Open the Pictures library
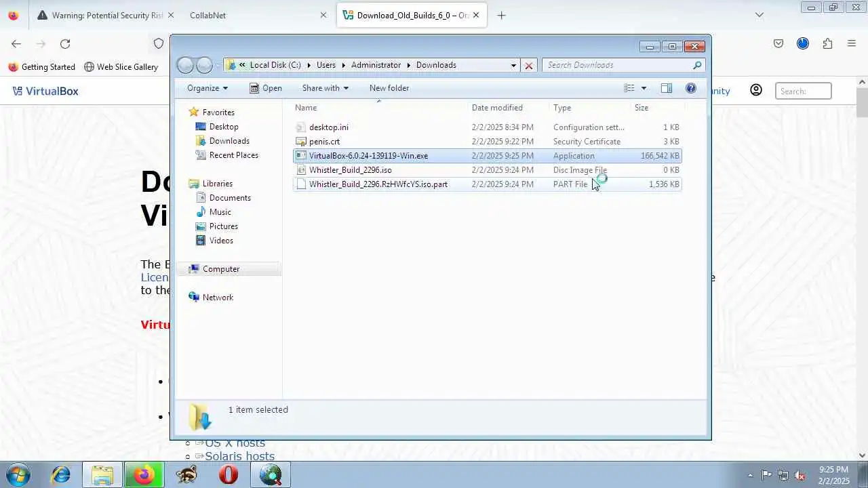 [223, 226]
